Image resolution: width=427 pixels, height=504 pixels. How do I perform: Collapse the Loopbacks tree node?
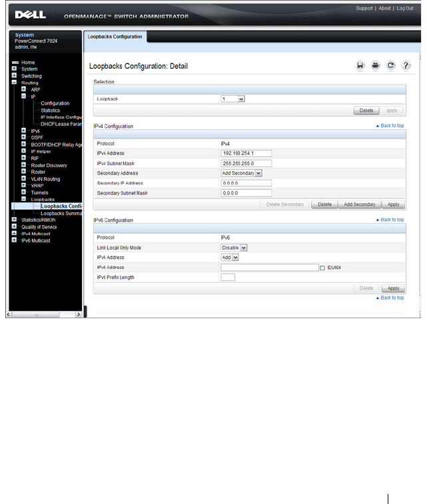23,199
